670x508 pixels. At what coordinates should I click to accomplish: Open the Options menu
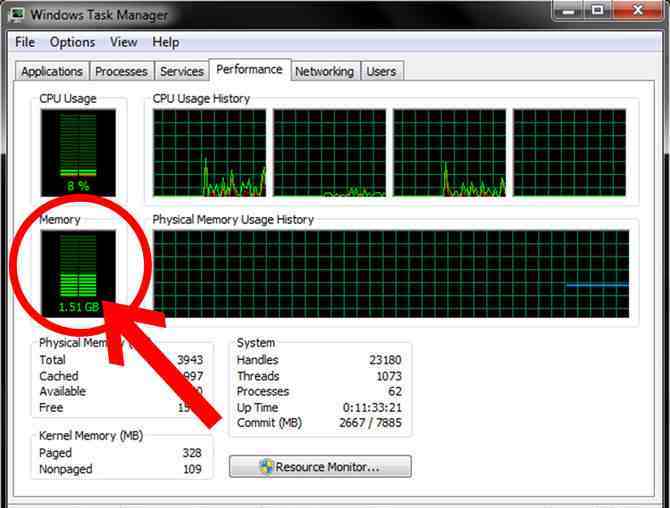pyautogui.click(x=72, y=42)
